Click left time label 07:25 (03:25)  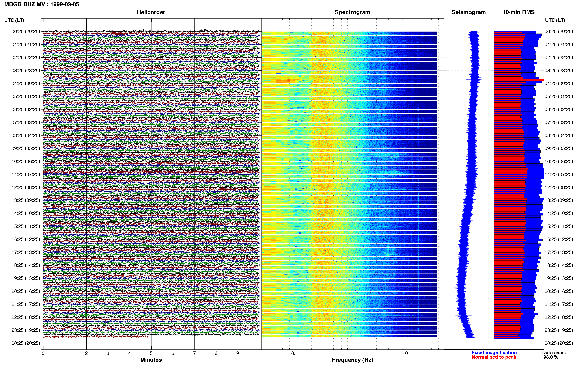[x=26, y=122]
